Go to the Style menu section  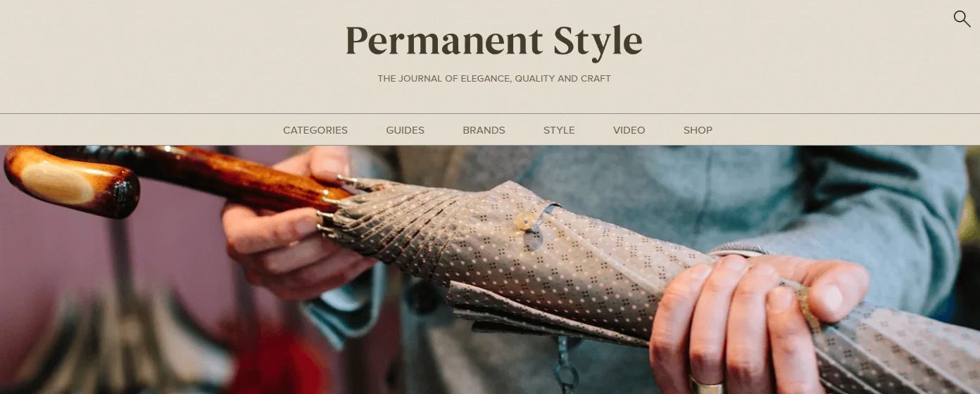click(x=559, y=130)
